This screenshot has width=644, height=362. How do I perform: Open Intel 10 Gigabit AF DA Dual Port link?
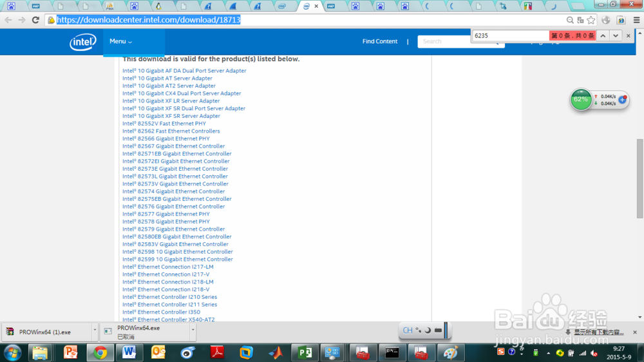point(184,71)
